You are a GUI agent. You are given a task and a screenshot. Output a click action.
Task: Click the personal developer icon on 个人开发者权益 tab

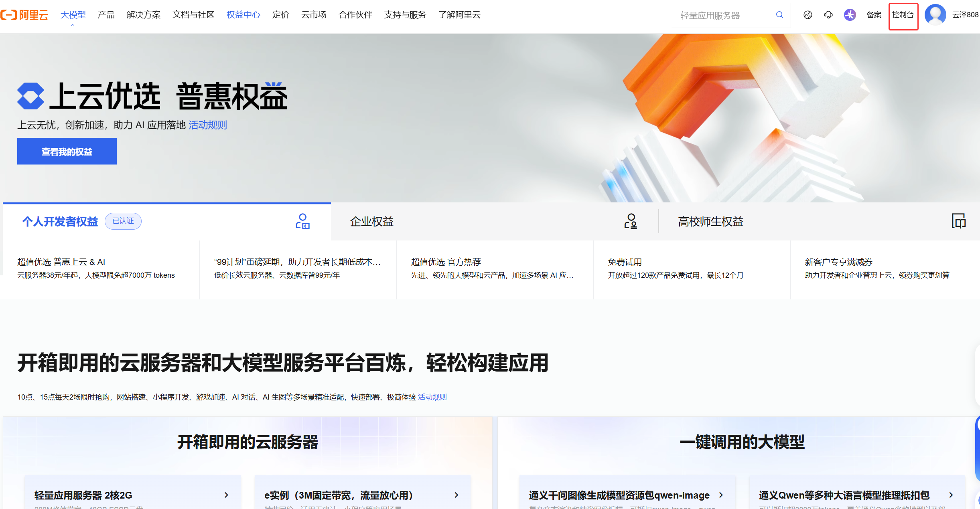coord(303,221)
